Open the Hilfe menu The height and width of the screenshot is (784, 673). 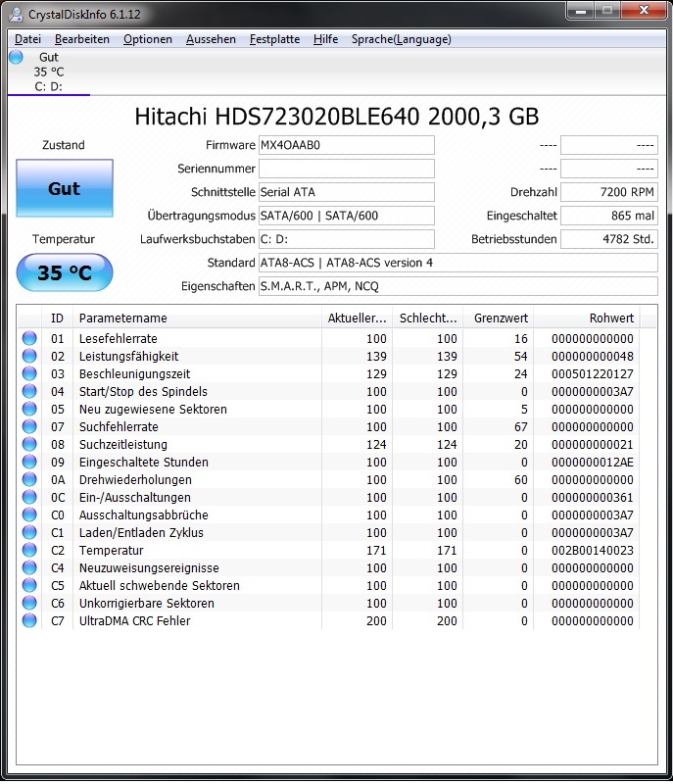point(326,39)
